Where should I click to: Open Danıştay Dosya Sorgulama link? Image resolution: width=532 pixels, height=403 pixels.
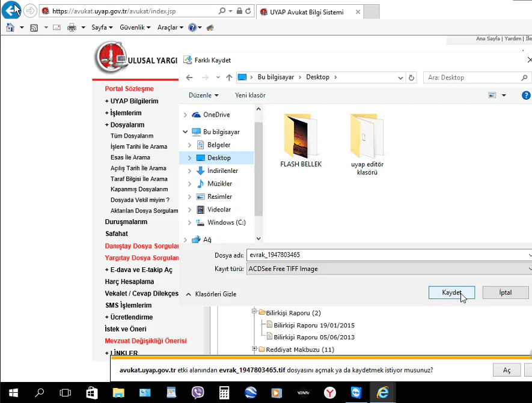141,246
